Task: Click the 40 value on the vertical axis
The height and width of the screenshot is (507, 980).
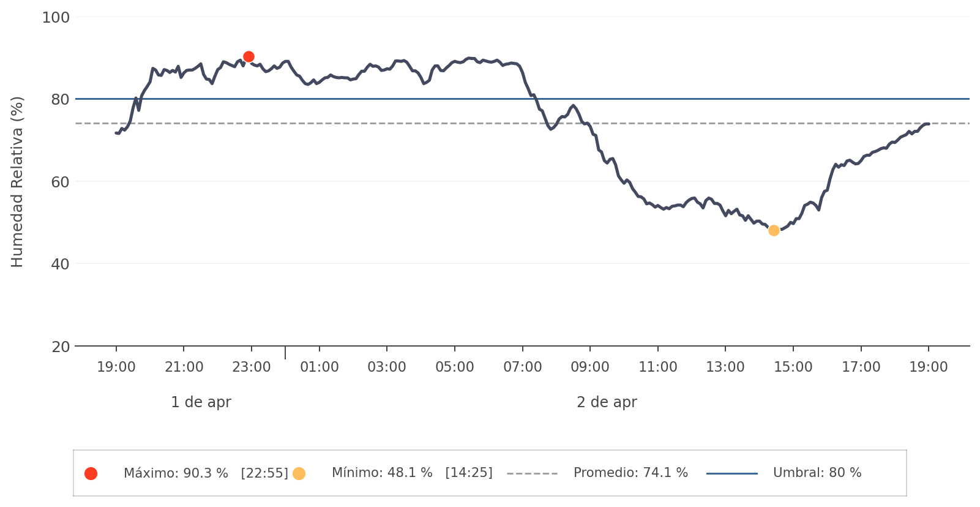Action: click(x=60, y=265)
